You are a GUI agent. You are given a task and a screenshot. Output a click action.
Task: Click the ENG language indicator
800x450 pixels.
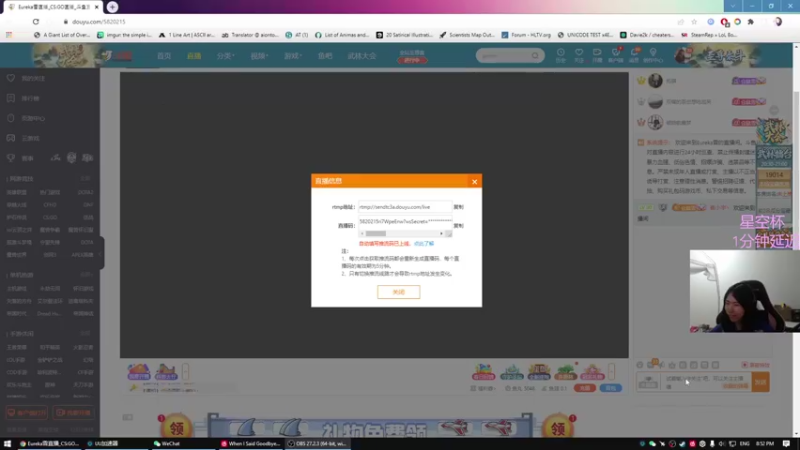point(744,444)
